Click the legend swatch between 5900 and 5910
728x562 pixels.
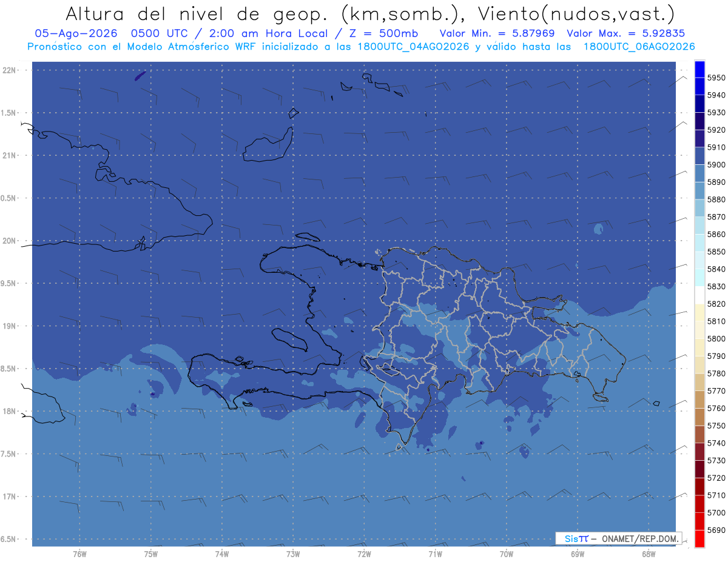[x=699, y=156]
